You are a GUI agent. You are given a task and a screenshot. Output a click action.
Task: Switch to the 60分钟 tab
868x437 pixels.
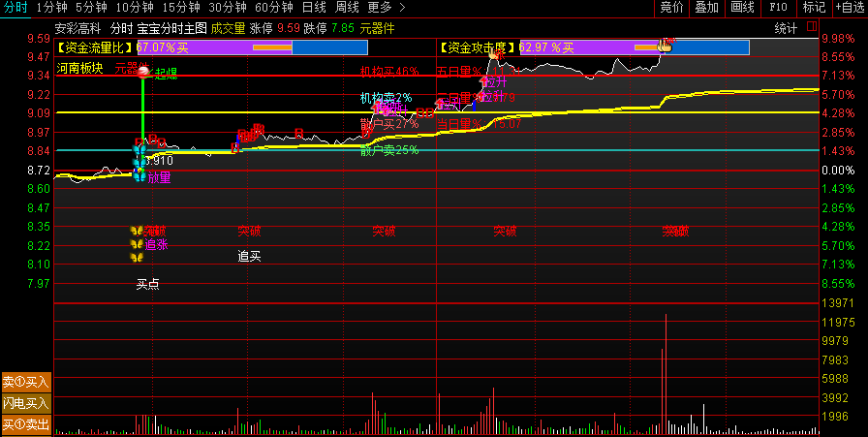pyautogui.click(x=274, y=8)
